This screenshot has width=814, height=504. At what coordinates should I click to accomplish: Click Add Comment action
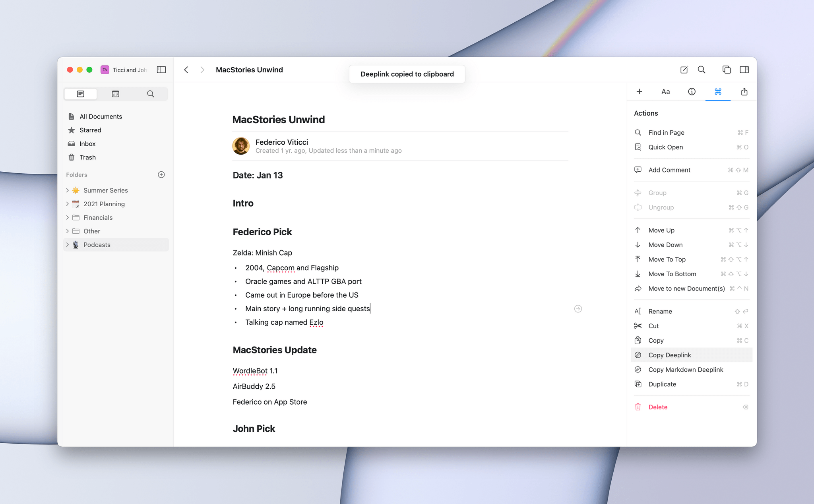tap(669, 170)
